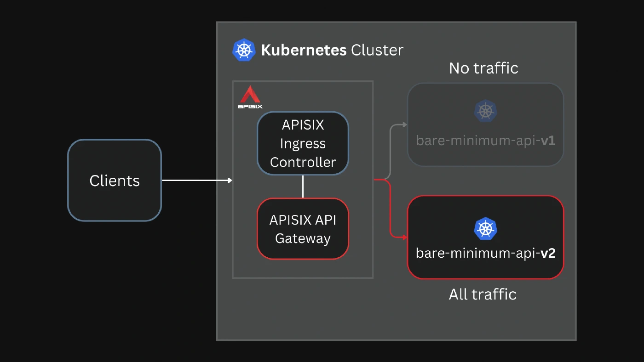
Task: Click the "Kubernetes Cluster" title text
Action: click(332, 50)
